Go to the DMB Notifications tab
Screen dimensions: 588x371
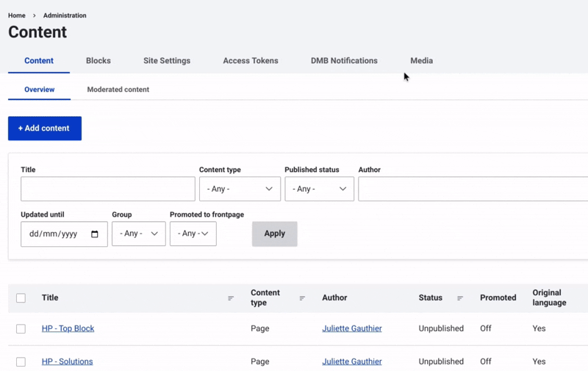[x=344, y=61]
